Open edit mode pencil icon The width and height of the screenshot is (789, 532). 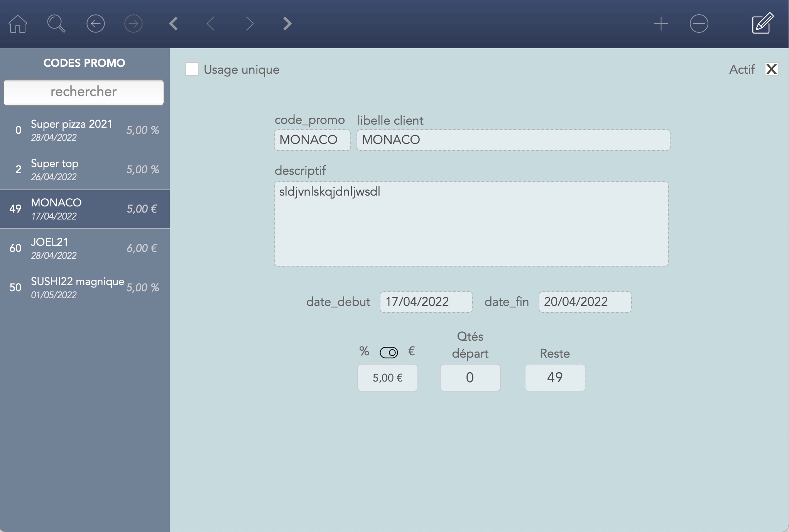click(x=762, y=24)
